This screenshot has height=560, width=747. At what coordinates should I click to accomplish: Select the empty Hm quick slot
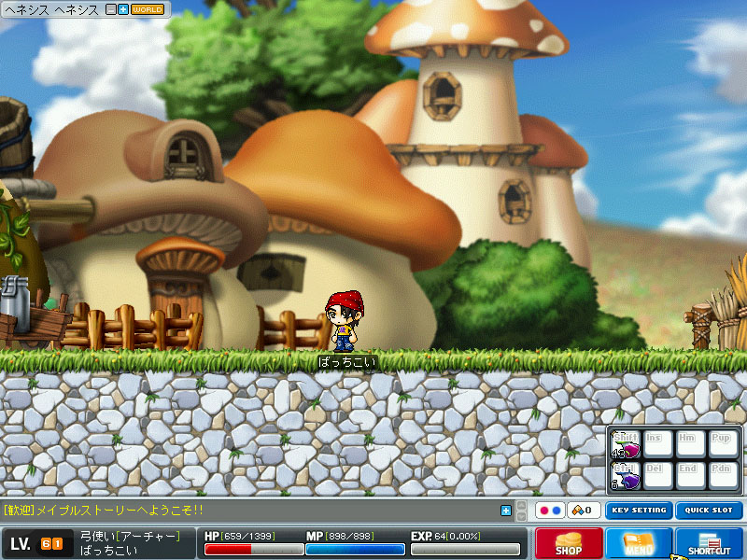pyautogui.click(x=687, y=445)
